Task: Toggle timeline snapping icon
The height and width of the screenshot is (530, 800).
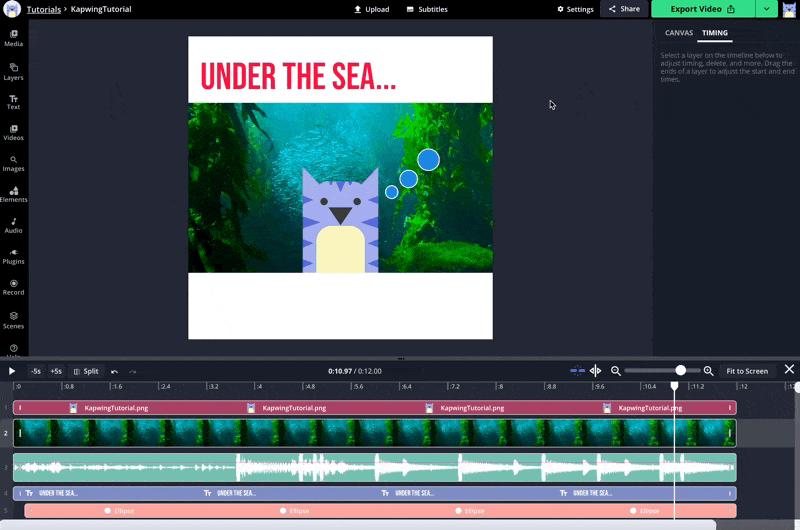Action: point(578,371)
